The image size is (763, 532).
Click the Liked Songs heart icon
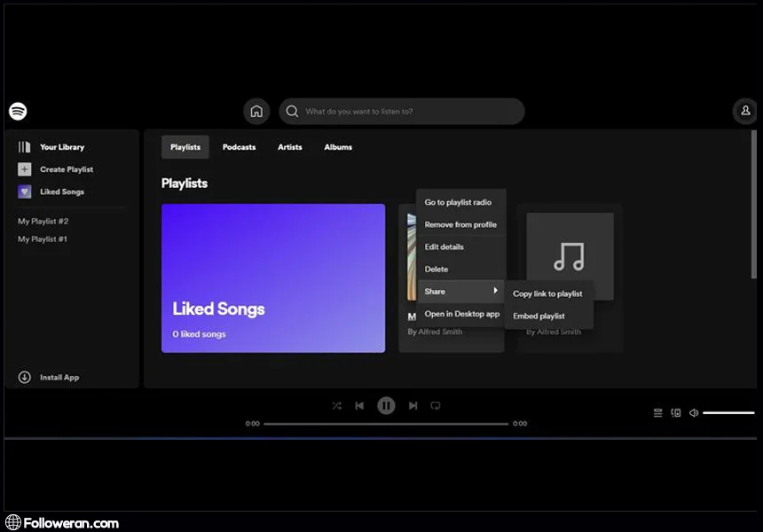coord(25,192)
